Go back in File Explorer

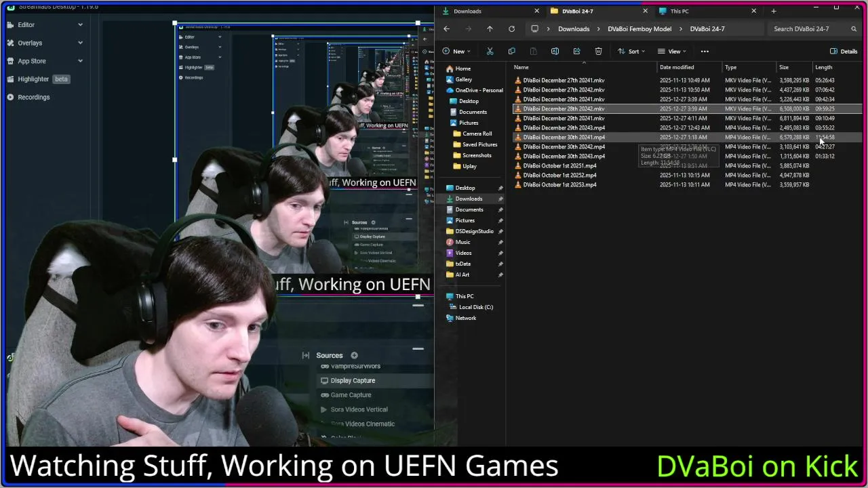(x=446, y=29)
